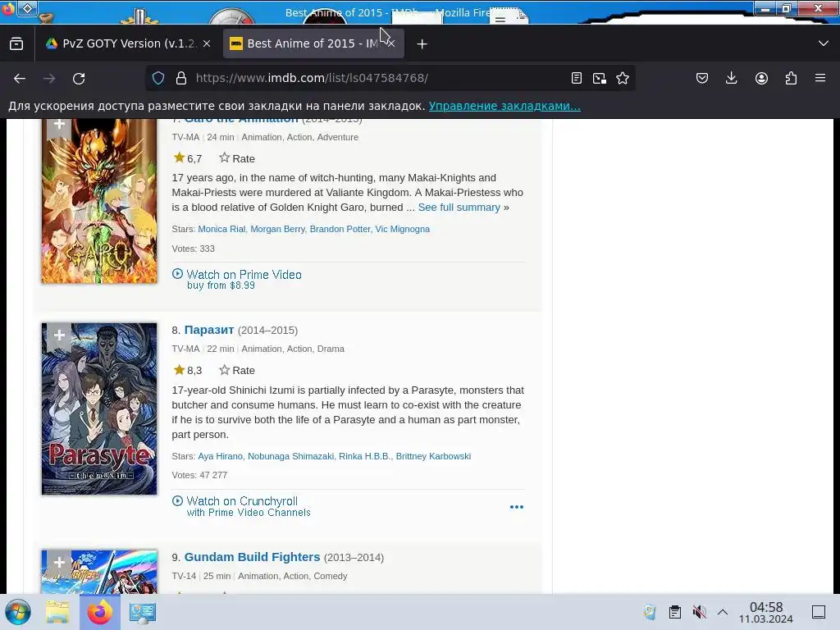Select the Votes: 47 277 text
840x630 pixels.
coord(199,475)
